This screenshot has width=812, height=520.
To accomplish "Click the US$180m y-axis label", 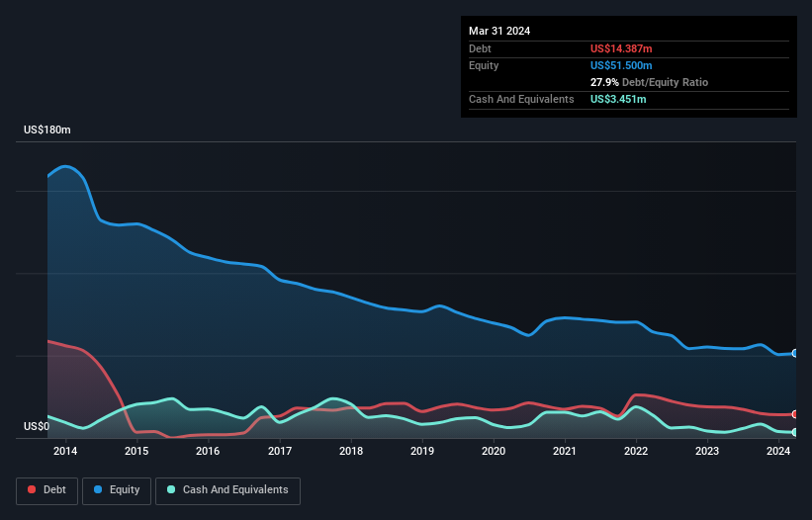I will pos(47,130).
